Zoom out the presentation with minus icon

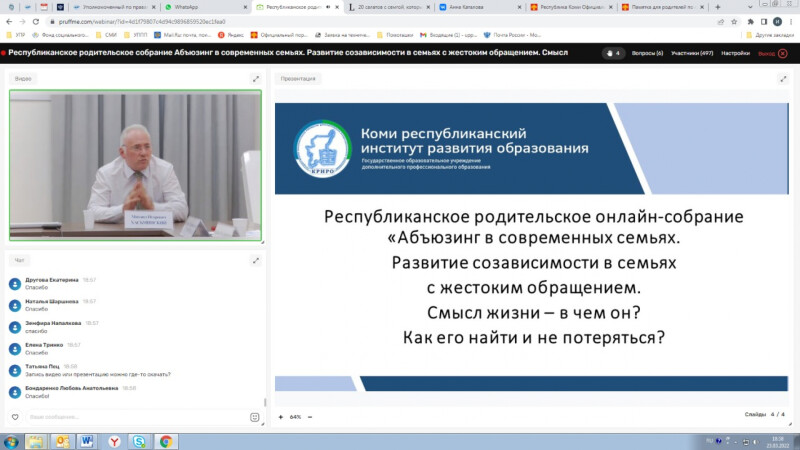[x=310, y=416]
